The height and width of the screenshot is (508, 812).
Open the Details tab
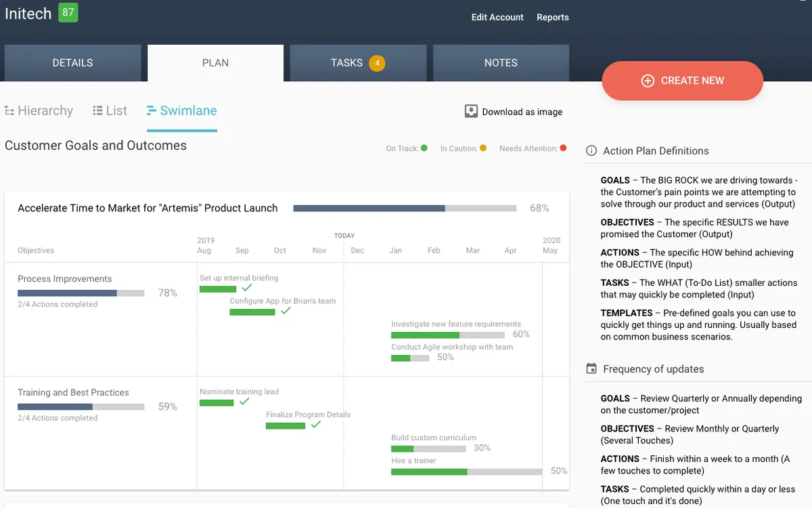(x=72, y=62)
